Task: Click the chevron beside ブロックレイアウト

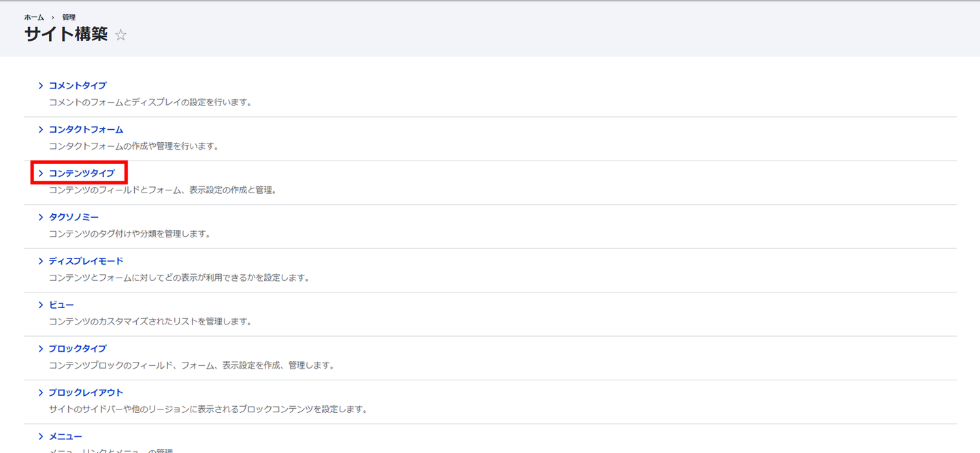Action: coord(41,392)
